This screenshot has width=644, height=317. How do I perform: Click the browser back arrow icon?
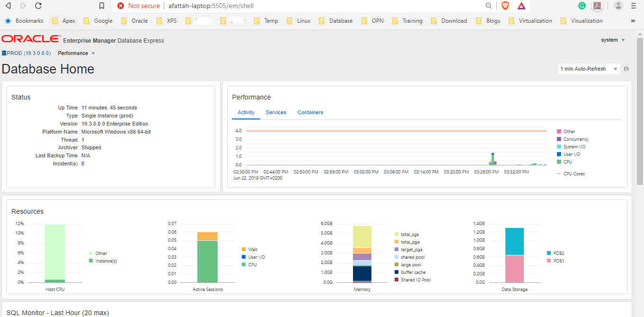[x=8, y=6]
